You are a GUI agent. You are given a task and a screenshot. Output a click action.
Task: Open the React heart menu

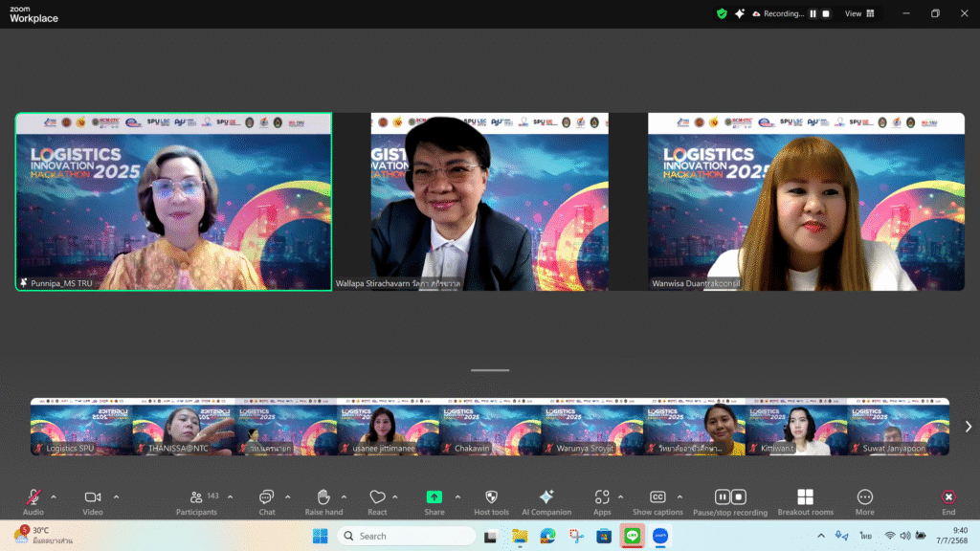pos(377,502)
